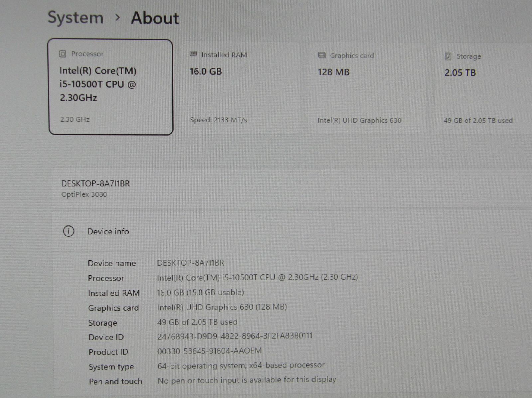Click processor value i5-10500T in Device info

point(257,277)
